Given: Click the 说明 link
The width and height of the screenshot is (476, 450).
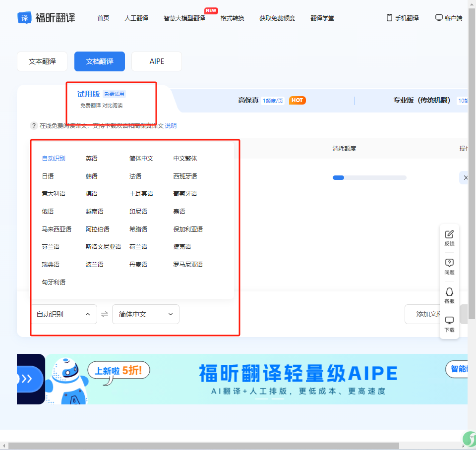Looking at the screenshot, I should pos(171,125).
